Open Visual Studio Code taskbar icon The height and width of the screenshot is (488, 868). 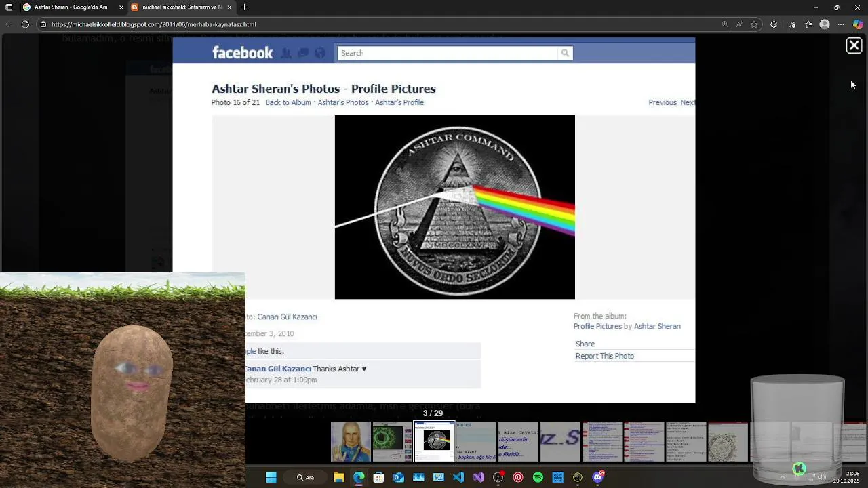(x=458, y=477)
